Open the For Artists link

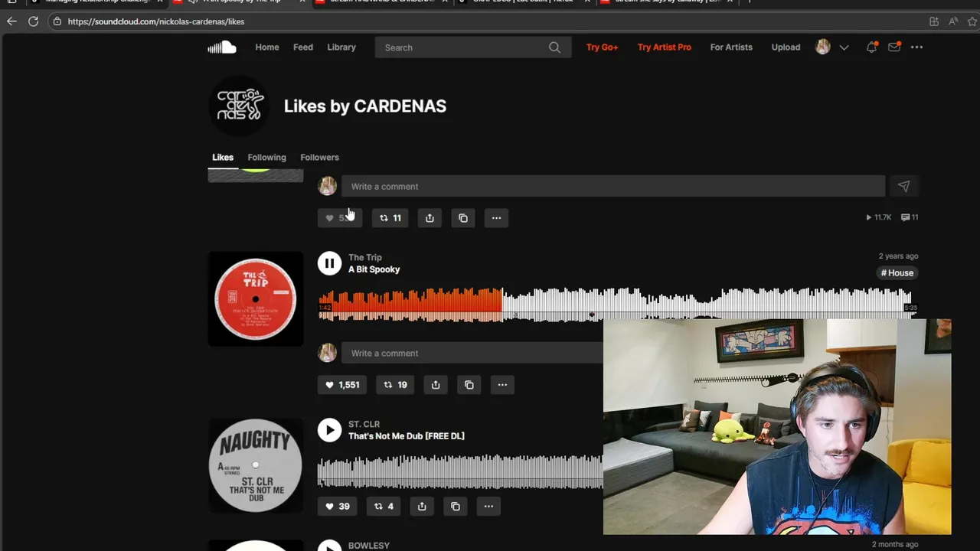coord(731,47)
